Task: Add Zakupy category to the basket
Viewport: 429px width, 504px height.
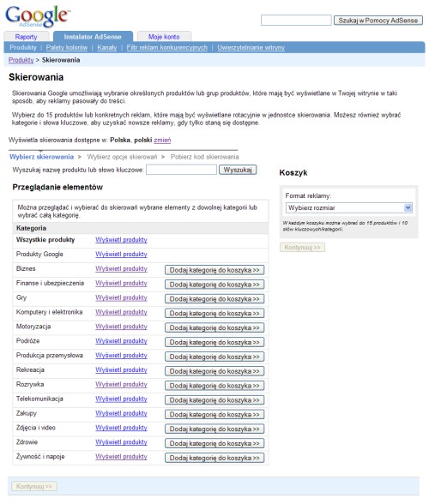Action: [214, 415]
